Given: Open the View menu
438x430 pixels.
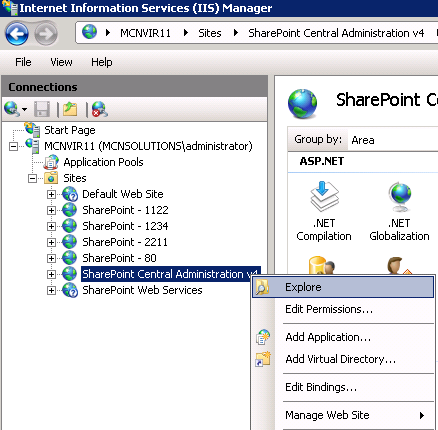Looking at the screenshot, I should 61,62.
